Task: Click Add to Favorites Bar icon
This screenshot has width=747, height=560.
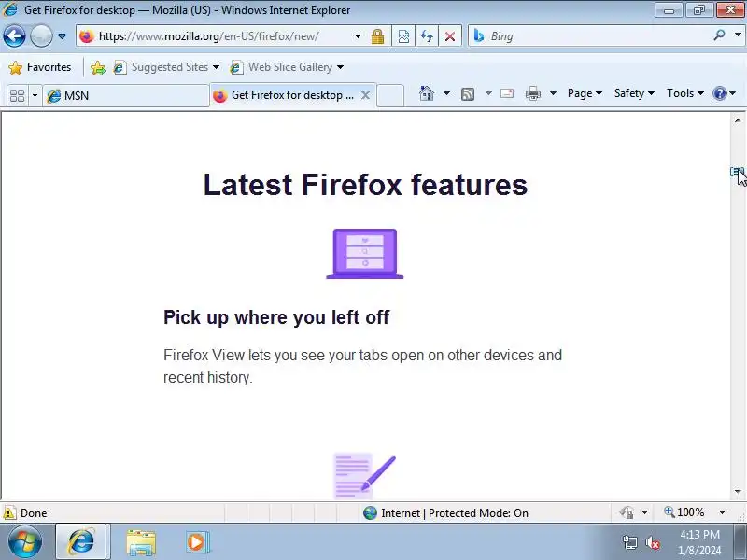Action: tap(98, 67)
